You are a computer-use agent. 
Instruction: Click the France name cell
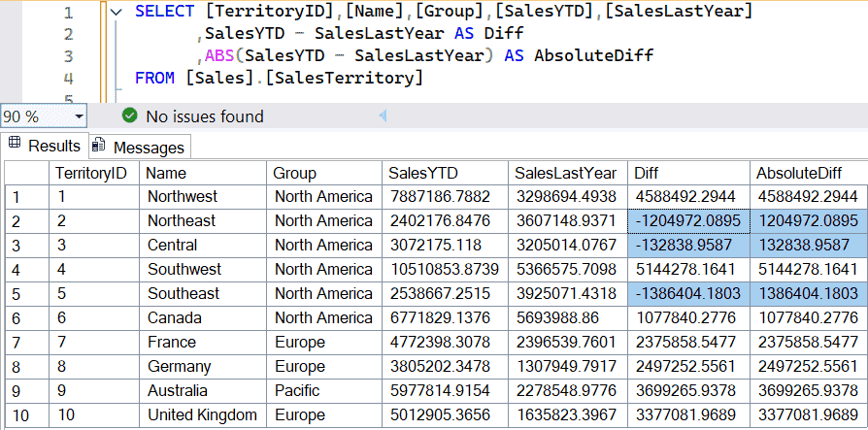pyautogui.click(x=203, y=343)
